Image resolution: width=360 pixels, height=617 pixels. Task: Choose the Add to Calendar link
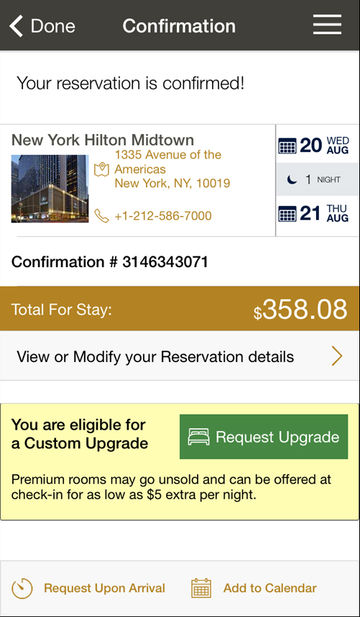[270, 588]
